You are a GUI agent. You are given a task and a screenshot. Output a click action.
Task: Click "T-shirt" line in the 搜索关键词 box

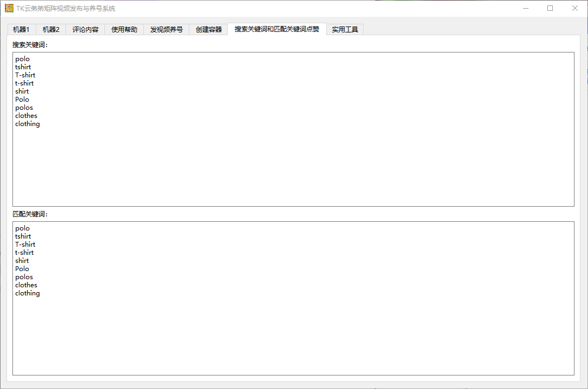pos(25,75)
